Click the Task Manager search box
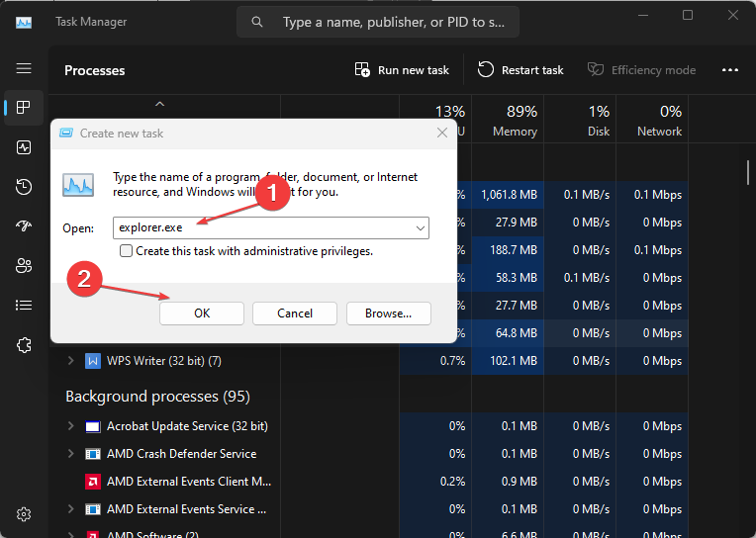756x538 pixels. coord(378,22)
